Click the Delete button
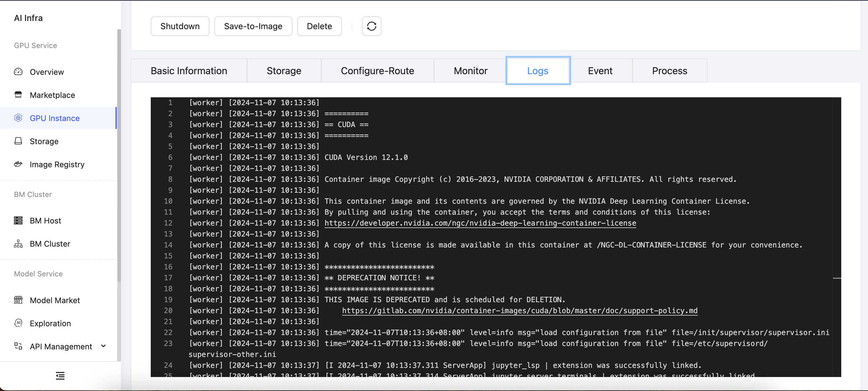The image size is (868, 391). [x=319, y=26]
